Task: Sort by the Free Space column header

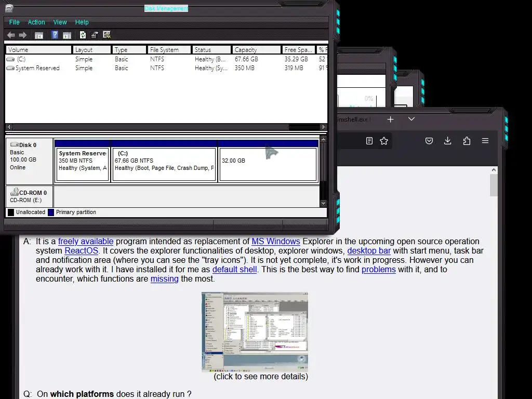Action: pos(299,49)
